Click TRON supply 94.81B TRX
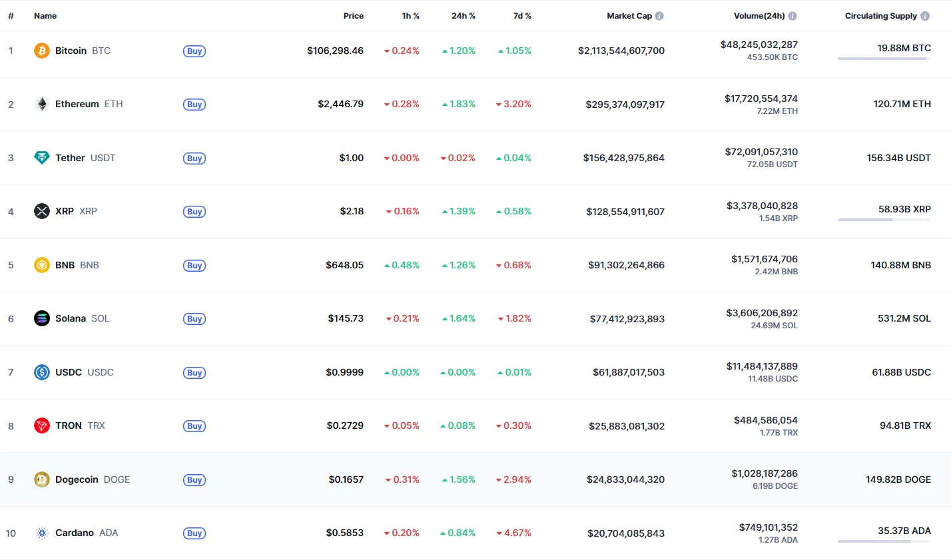Image resolution: width=951 pixels, height=560 pixels. pyautogui.click(x=906, y=425)
